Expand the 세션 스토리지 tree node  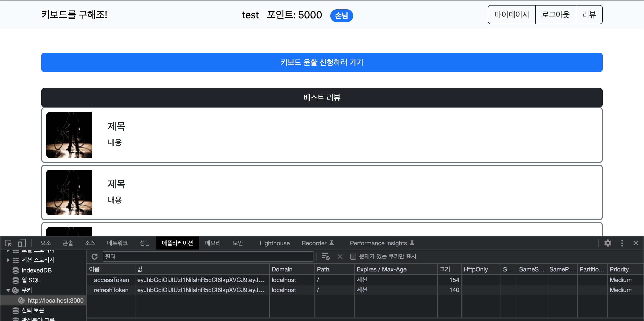[8, 260]
